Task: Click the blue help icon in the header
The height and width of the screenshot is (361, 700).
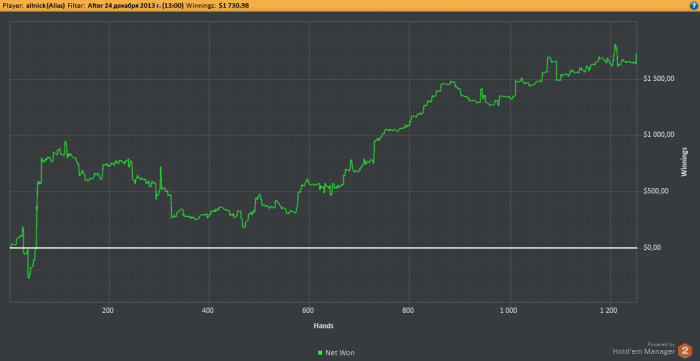Action: pos(695,5)
